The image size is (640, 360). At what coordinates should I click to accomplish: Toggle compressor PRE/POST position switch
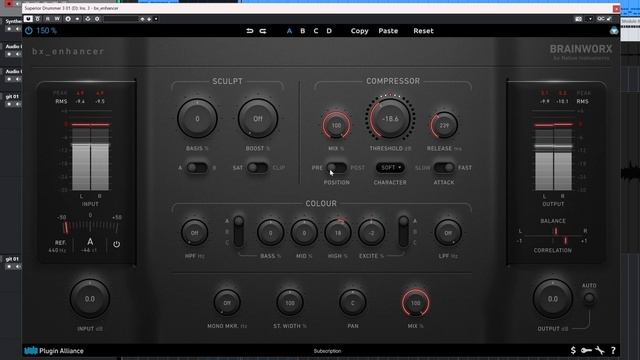336,168
